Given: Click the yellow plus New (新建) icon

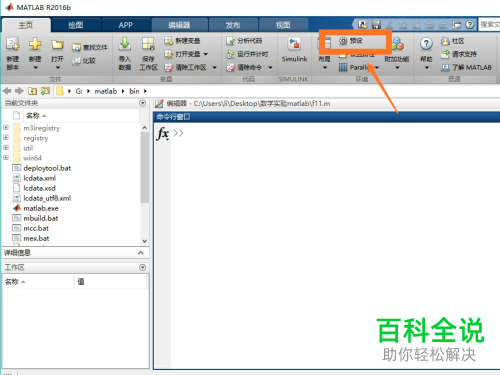Looking at the screenshot, I should click(35, 44).
